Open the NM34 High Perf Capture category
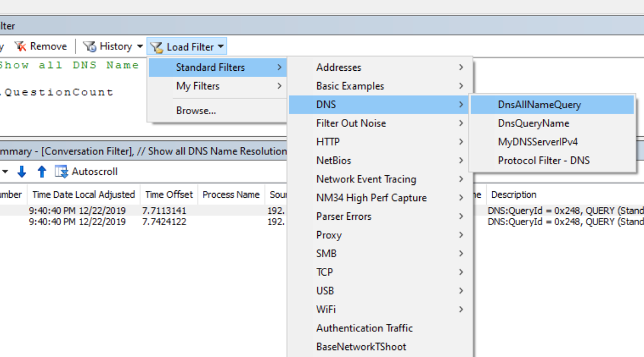 (x=380, y=198)
